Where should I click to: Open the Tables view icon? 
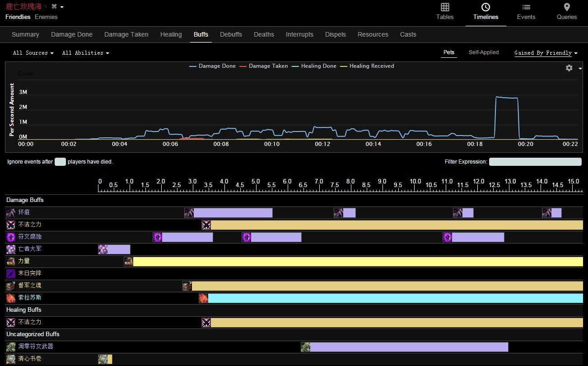[444, 7]
